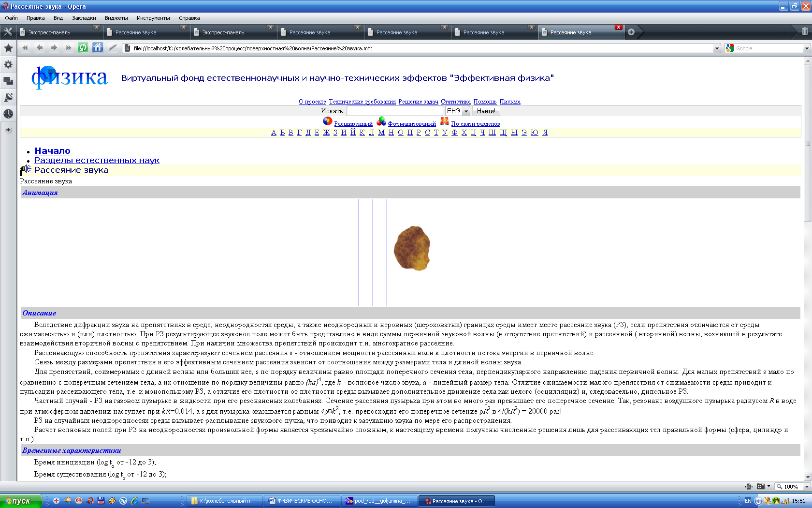Click the scroll down arrow of the page

coord(808,477)
